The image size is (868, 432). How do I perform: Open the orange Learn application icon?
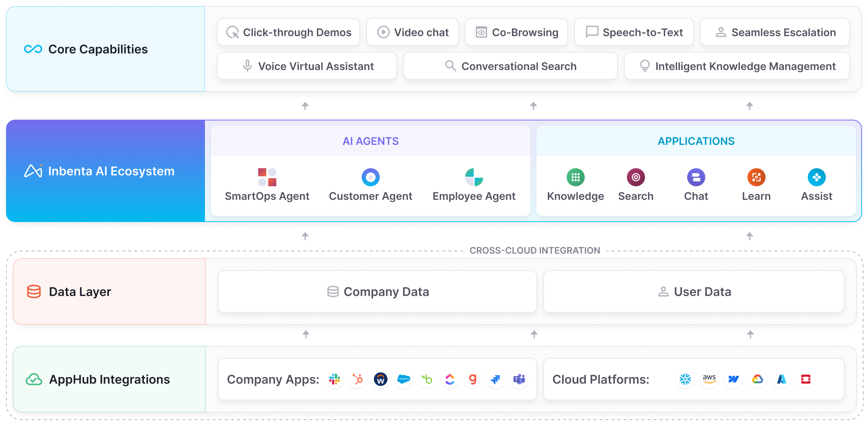(x=756, y=177)
